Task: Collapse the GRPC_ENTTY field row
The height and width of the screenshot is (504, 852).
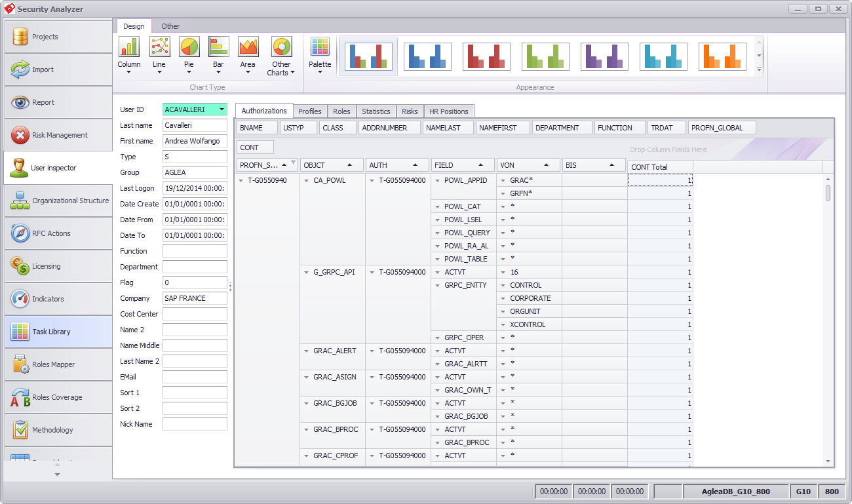Action: click(438, 285)
